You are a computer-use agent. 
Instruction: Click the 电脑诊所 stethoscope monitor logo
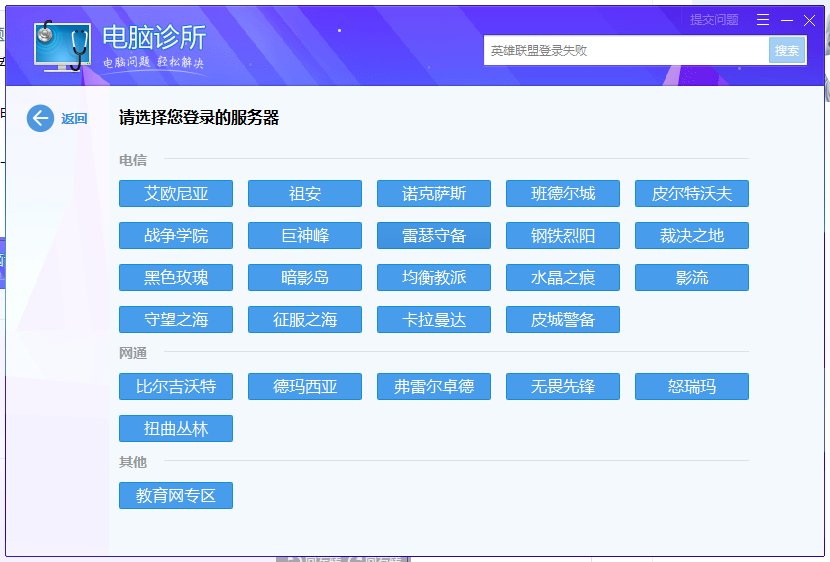tap(62, 46)
